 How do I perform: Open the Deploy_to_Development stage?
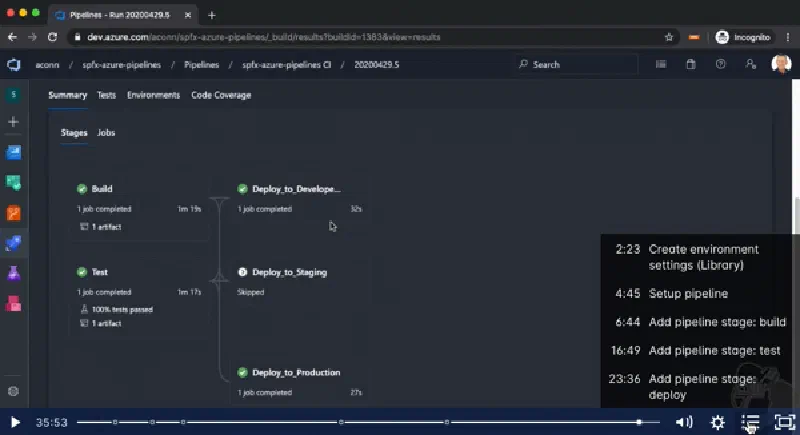[296, 189]
